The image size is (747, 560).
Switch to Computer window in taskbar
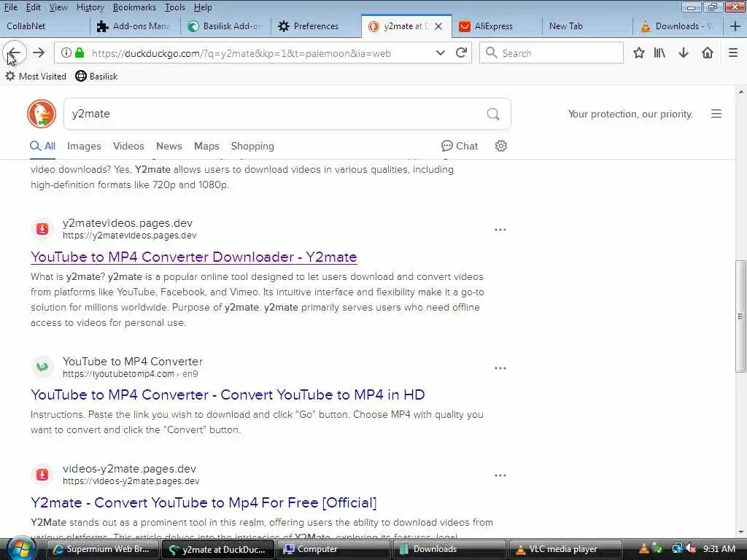pyautogui.click(x=333, y=550)
